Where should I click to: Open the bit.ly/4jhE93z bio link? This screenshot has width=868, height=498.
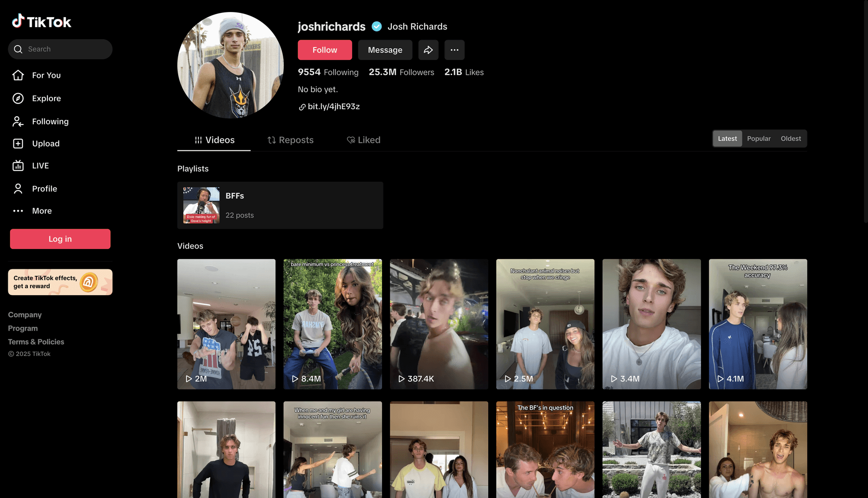click(x=333, y=107)
